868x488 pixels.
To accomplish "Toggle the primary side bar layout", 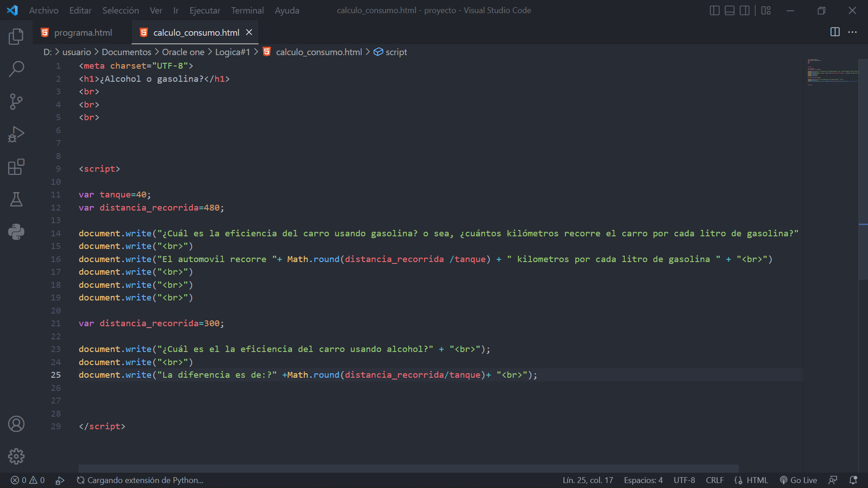I will [715, 10].
